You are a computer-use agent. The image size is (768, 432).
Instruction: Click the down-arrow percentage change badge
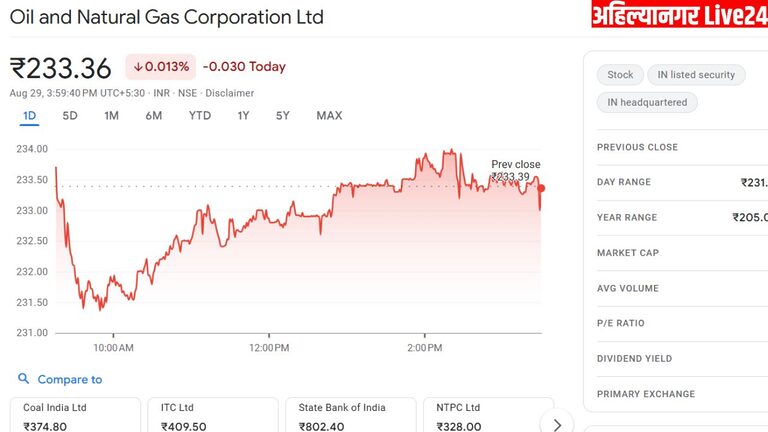160,67
